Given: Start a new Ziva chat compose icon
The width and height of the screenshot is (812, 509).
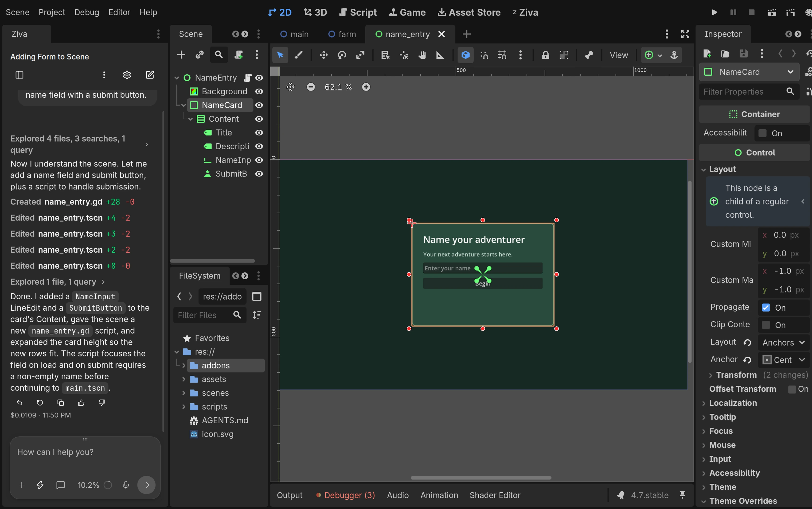Looking at the screenshot, I should (150, 75).
